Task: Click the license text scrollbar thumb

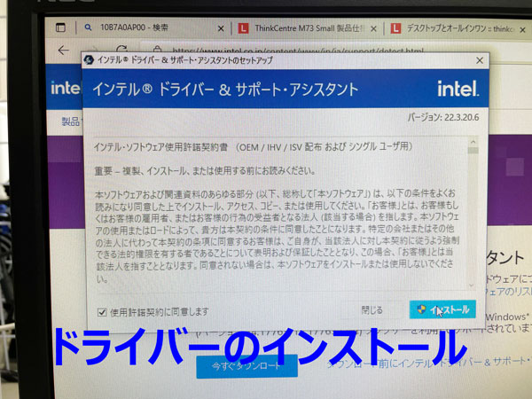Action: click(x=473, y=151)
